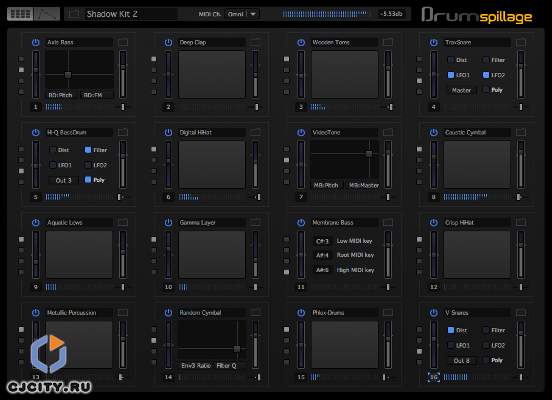This screenshot has height=400, width=552.
Task: Toggle power for the Deep Clap pad
Action: pos(168,42)
